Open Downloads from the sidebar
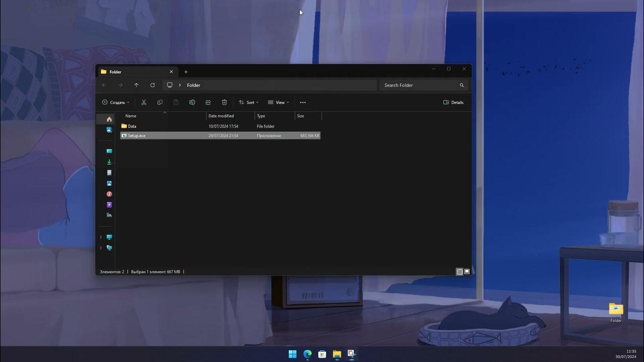Screen dimensions: 644x362 [109, 162]
